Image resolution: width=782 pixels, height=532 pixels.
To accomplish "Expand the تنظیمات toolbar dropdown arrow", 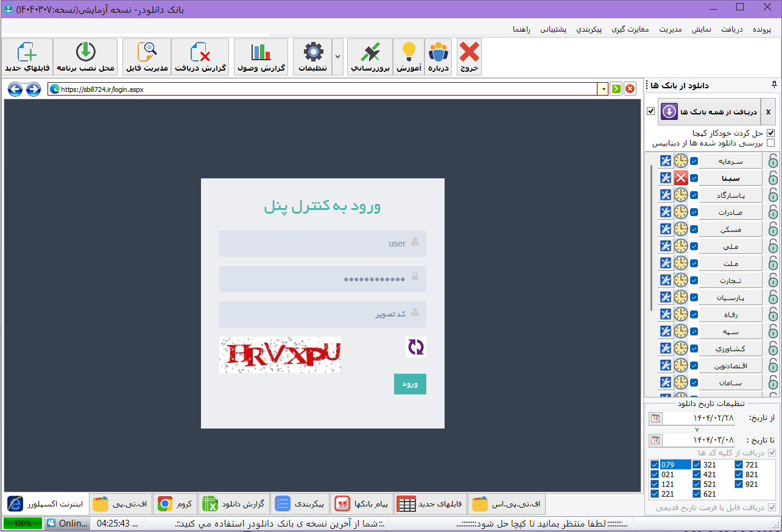I will click(338, 57).
